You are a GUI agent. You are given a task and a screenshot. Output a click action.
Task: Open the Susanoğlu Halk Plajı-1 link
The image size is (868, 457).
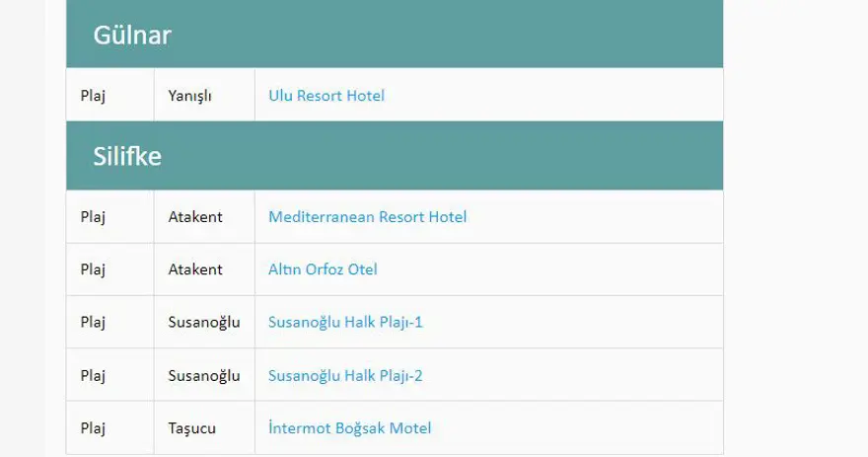click(345, 323)
